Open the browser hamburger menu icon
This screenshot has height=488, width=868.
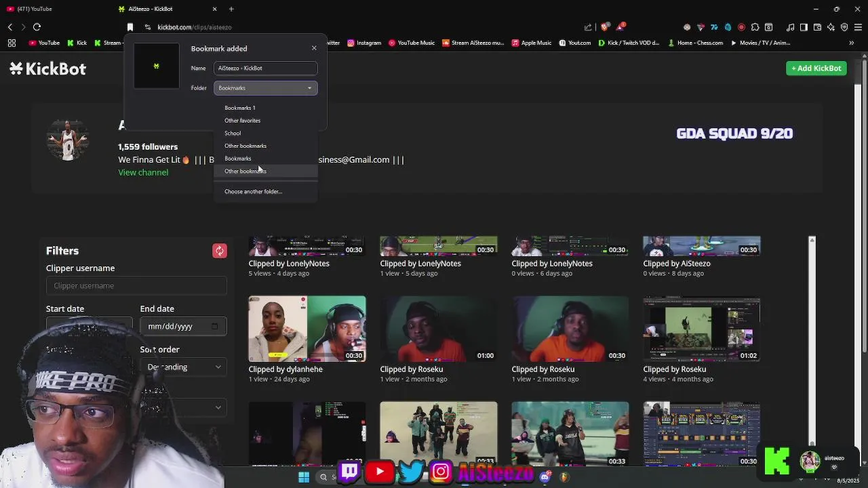857,27
